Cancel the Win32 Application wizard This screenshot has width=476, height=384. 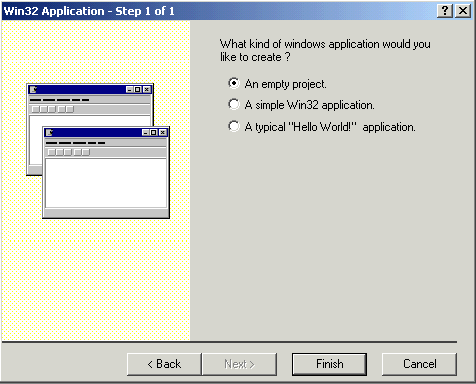[419, 364]
